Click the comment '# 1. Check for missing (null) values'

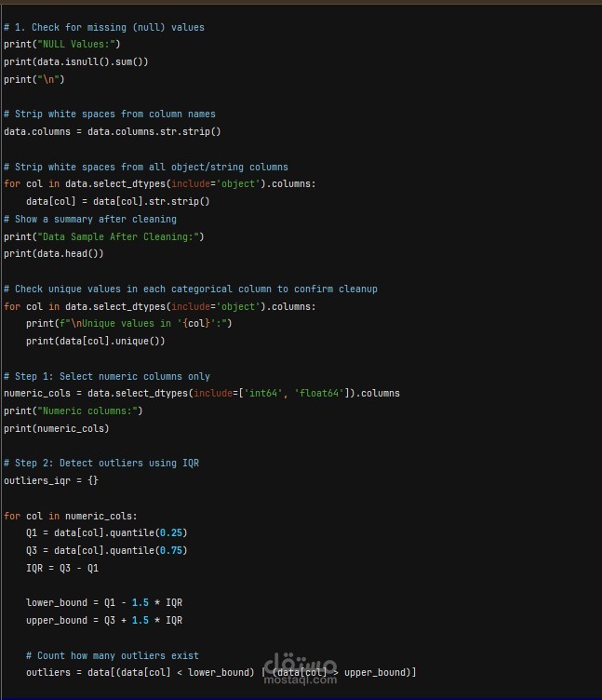pyautogui.click(x=104, y=28)
